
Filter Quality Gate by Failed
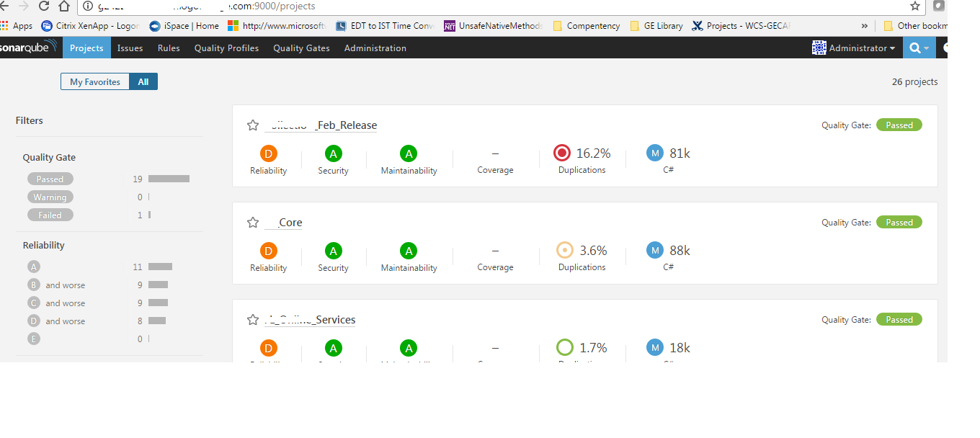coord(50,215)
